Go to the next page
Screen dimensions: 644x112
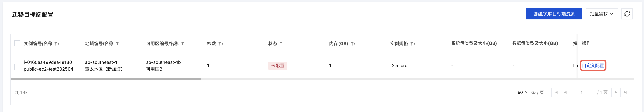click(616, 92)
